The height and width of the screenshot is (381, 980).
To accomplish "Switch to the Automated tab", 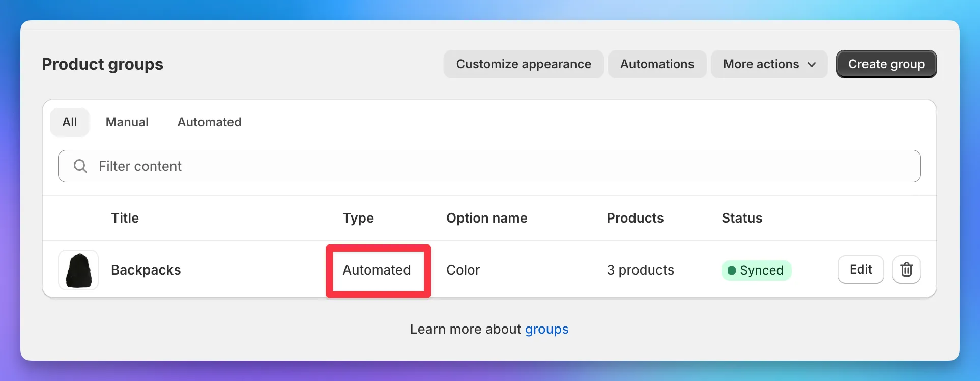I will 209,122.
